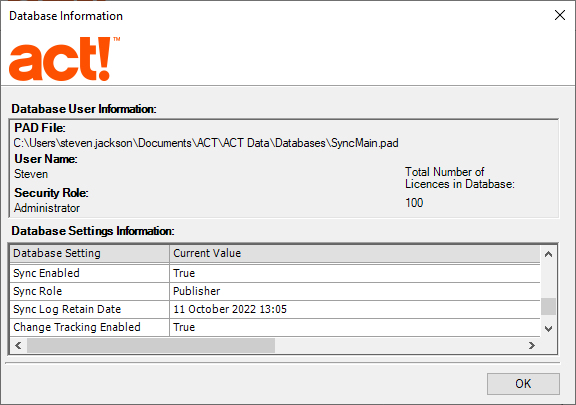The width and height of the screenshot is (576, 405).
Task: Click the vertical scrollbar down arrow
Action: pos(548,328)
